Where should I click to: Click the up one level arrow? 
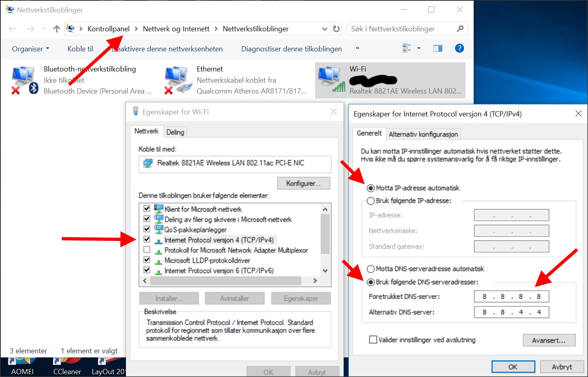point(57,29)
